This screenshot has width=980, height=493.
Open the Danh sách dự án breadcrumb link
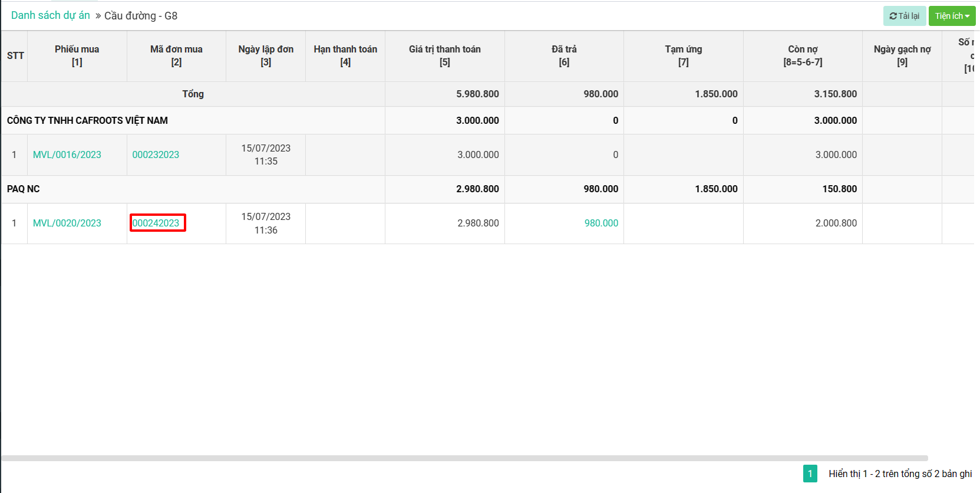pyautogui.click(x=51, y=15)
